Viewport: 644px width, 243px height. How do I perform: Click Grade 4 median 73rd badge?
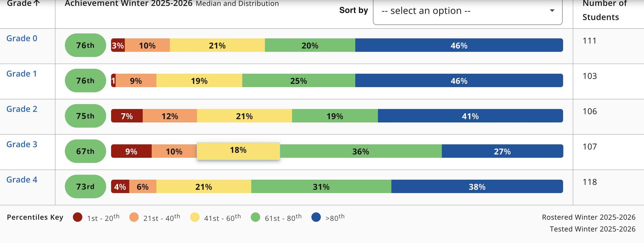click(x=85, y=187)
